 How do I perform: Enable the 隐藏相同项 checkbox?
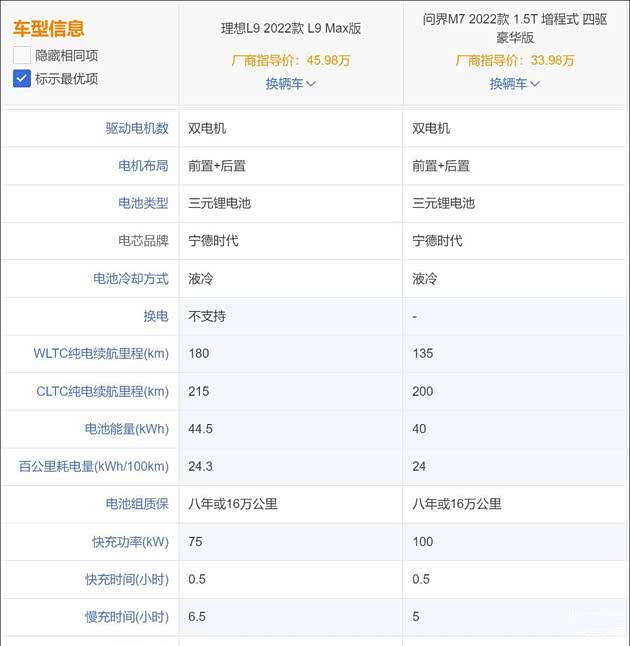(22, 56)
